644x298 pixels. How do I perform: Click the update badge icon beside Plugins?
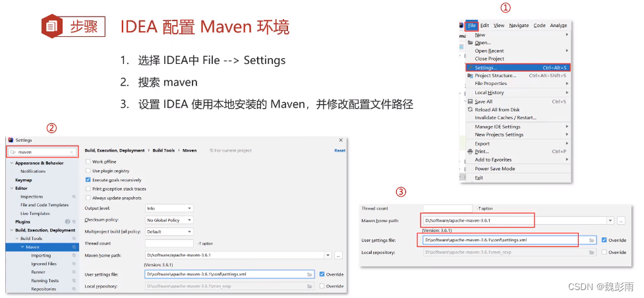click(68, 222)
